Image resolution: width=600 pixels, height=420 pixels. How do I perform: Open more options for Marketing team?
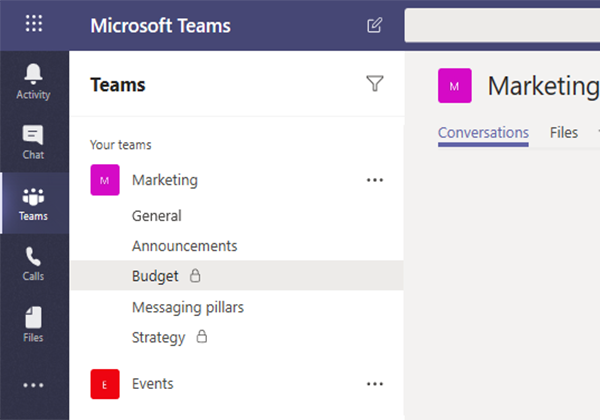click(375, 180)
